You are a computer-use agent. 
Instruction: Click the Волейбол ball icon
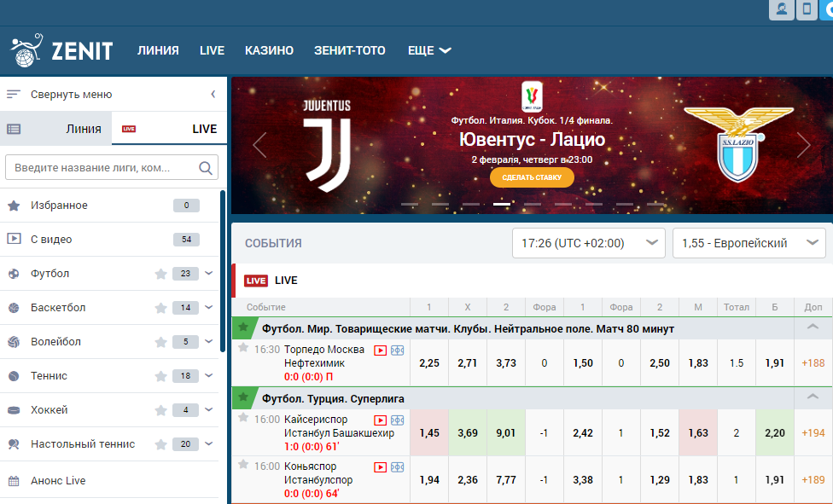(14, 342)
